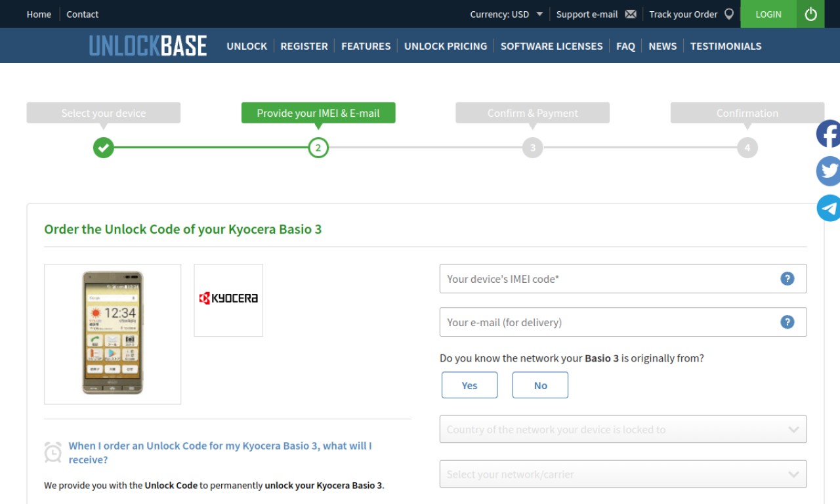The width and height of the screenshot is (840, 504).
Task: Click the Select your device step tab
Action: [104, 113]
